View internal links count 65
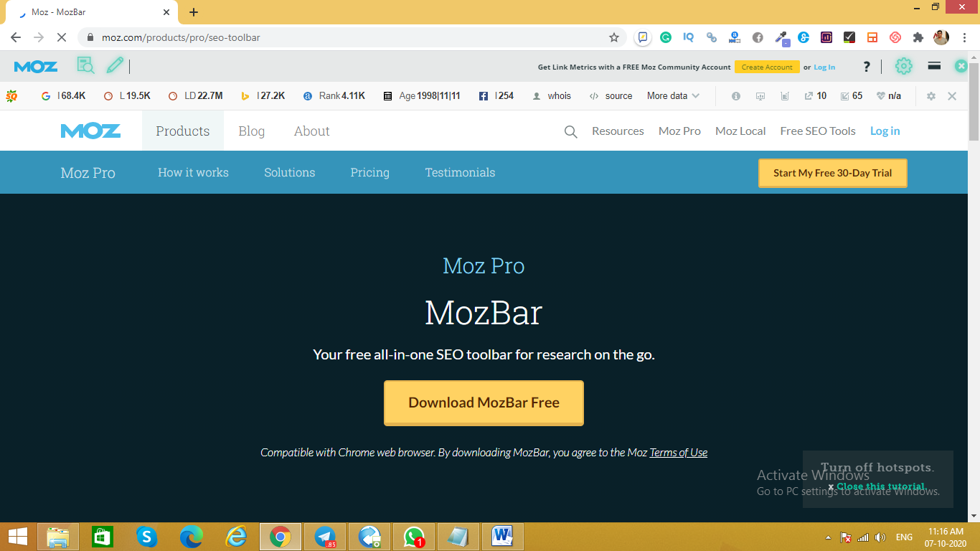The height and width of the screenshot is (551, 980). (852, 95)
